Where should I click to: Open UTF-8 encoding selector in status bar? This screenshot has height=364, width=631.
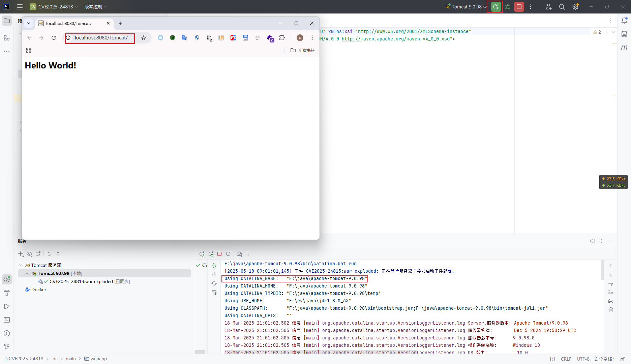pyautogui.click(x=583, y=359)
